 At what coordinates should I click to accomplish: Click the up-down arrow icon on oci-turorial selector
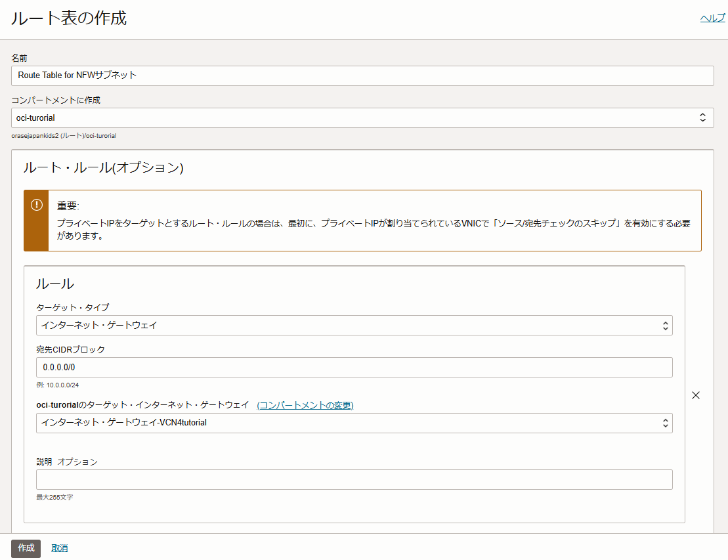coord(704,118)
